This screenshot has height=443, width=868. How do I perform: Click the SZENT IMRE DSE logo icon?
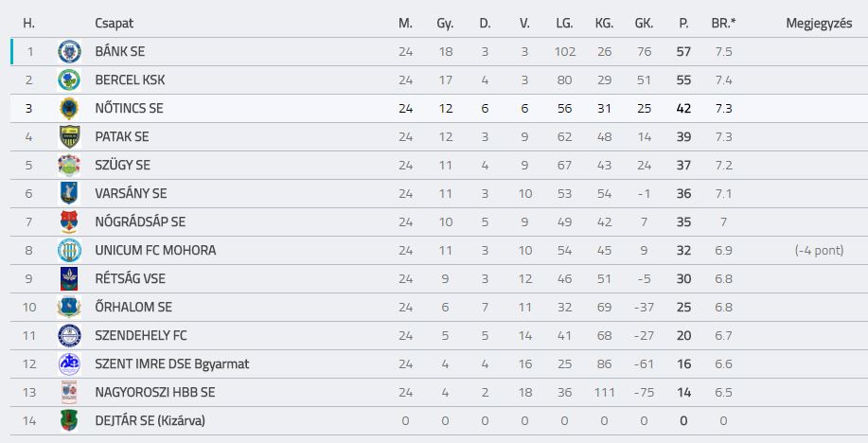69,363
